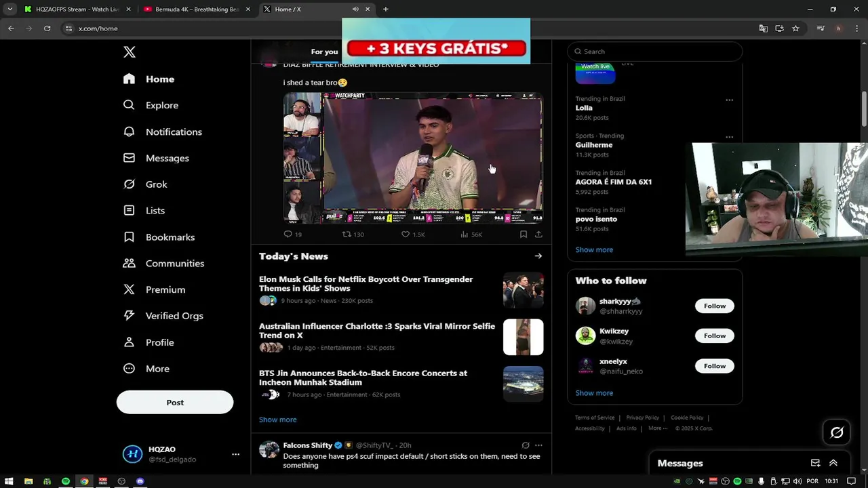The image size is (868, 488).
Task: Play the watch party video thumbnail
Action: [x=413, y=158]
